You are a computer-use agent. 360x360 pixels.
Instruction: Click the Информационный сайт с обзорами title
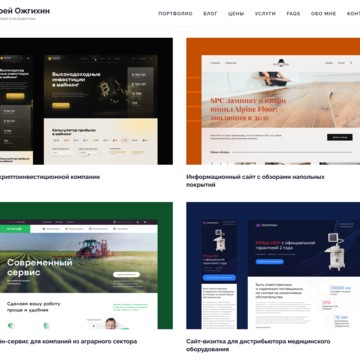point(255,181)
